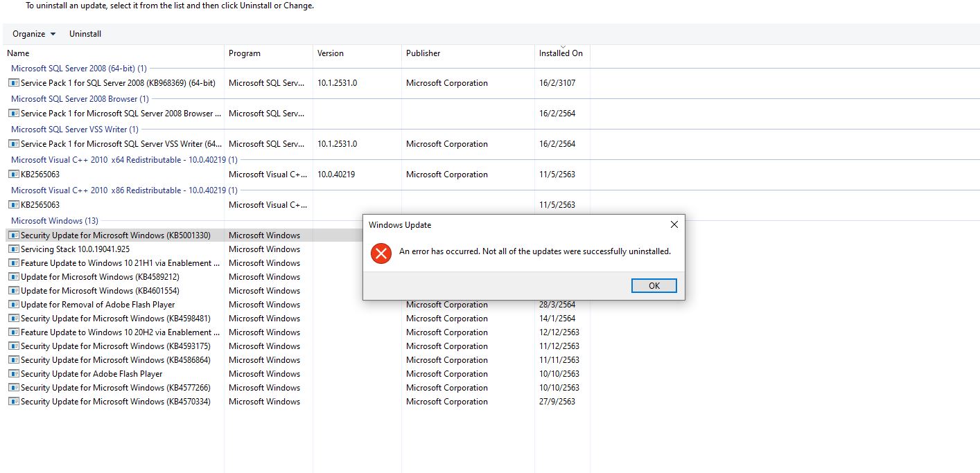
Task: Click installed date 11/11/2563
Action: 559,360
